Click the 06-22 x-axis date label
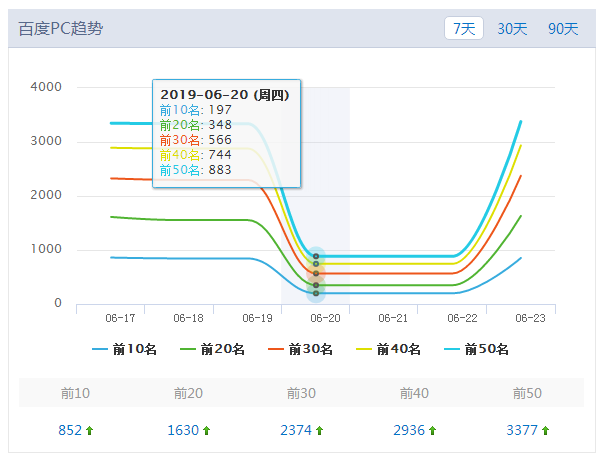 [462, 318]
